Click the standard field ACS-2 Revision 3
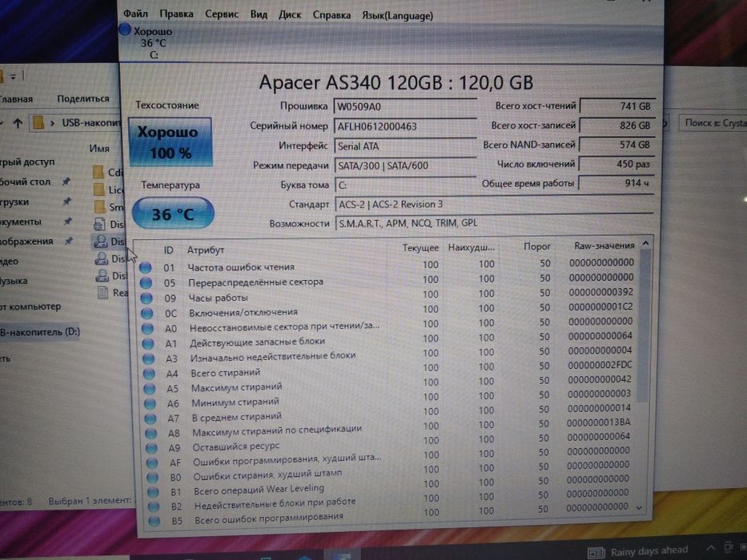 pyautogui.click(x=494, y=204)
